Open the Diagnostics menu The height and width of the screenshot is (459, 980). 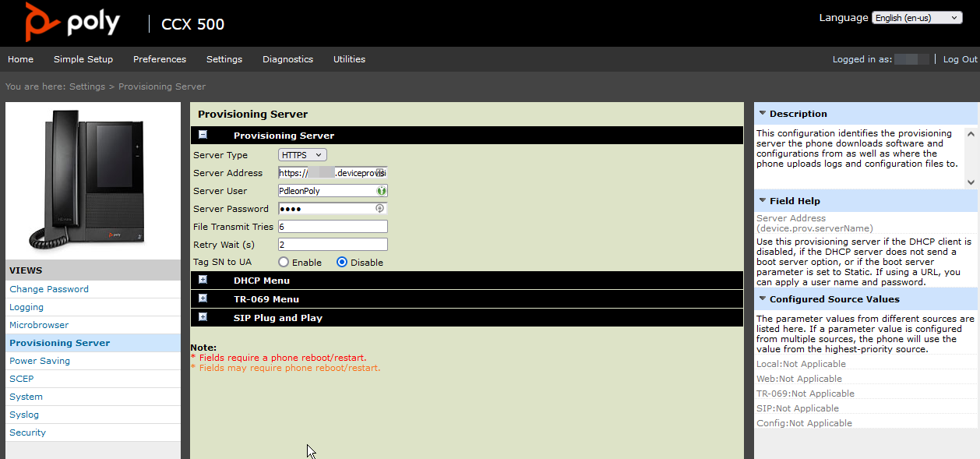pos(287,59)
